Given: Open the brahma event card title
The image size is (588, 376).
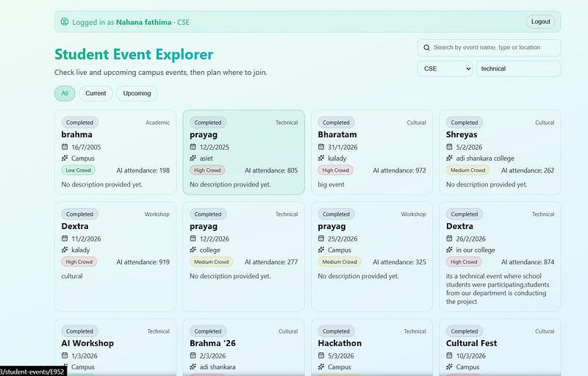Looking at the screenshot, I should (x=77, y=134).
